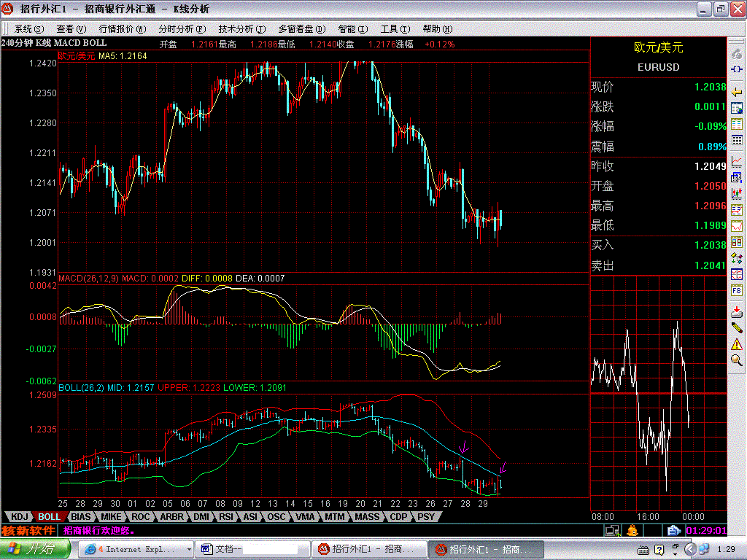Switch to the KDJ indicator tab

click(x=20, y=517)
